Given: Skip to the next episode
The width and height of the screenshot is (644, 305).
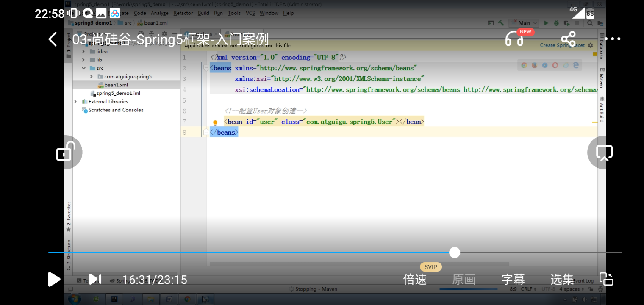Looking at the screenshot, I should [x=95, y=279].
